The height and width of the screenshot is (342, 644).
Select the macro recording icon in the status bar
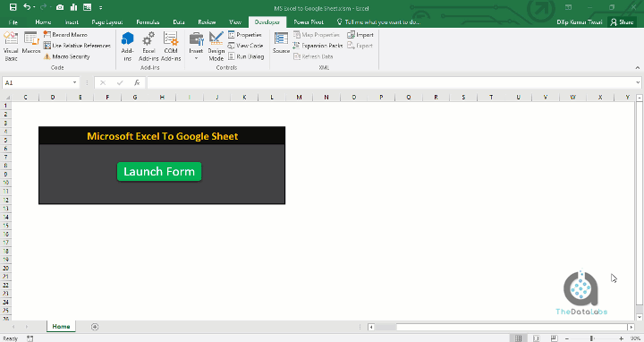30,338
